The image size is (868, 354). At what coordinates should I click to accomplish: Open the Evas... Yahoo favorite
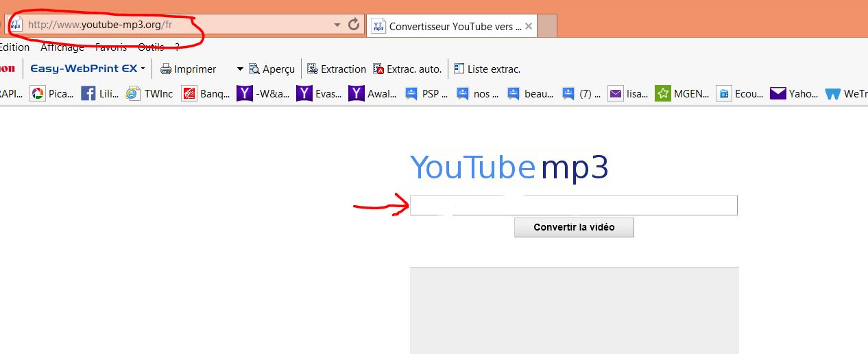[x=319, y=93]
